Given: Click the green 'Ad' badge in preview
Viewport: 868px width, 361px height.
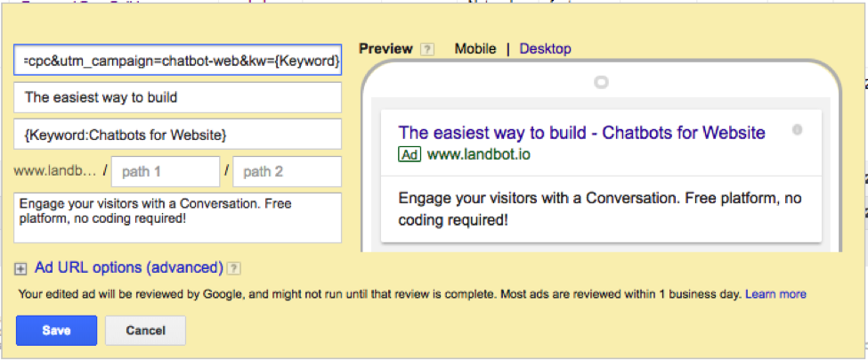Looking at the screenshot, I should (x=410, y=154).
